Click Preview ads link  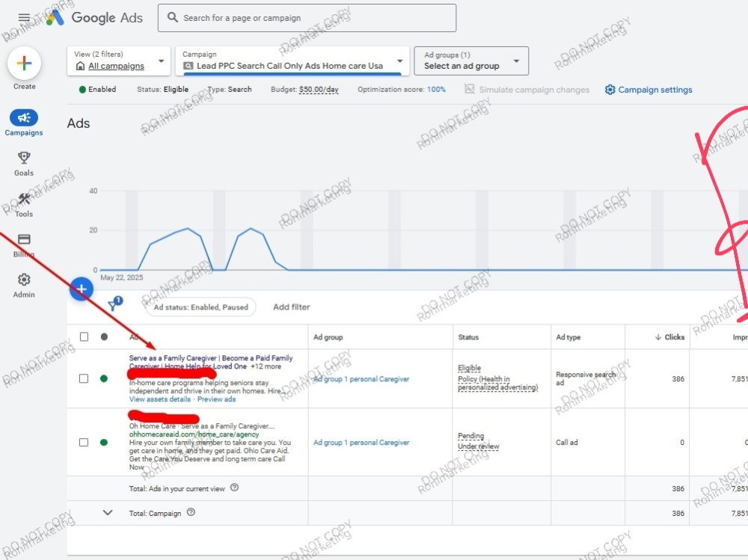[217, 399]
